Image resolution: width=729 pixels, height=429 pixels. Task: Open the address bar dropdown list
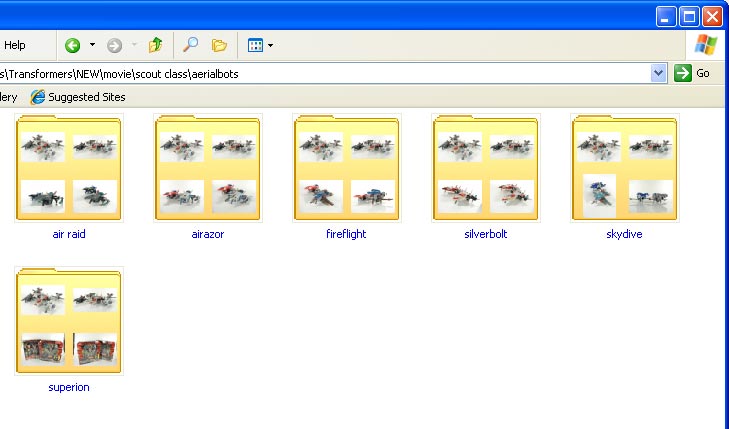tap(658, 73)
